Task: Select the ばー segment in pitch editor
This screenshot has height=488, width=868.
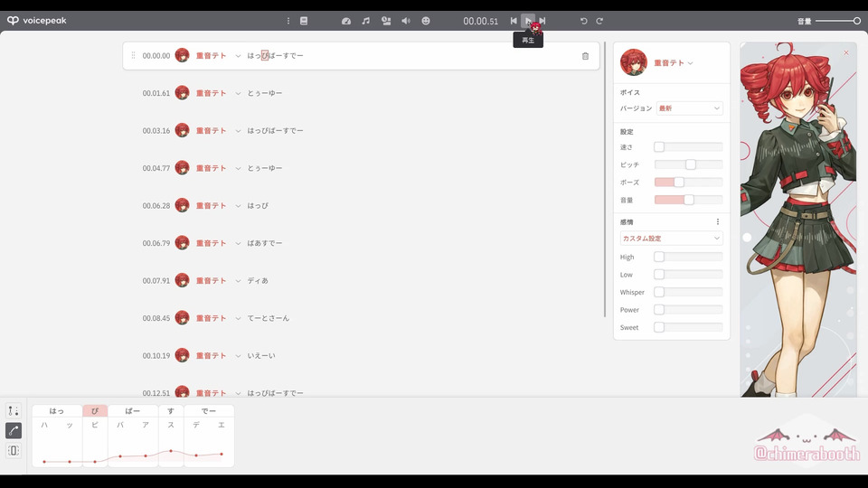Action: coord(133,411)
